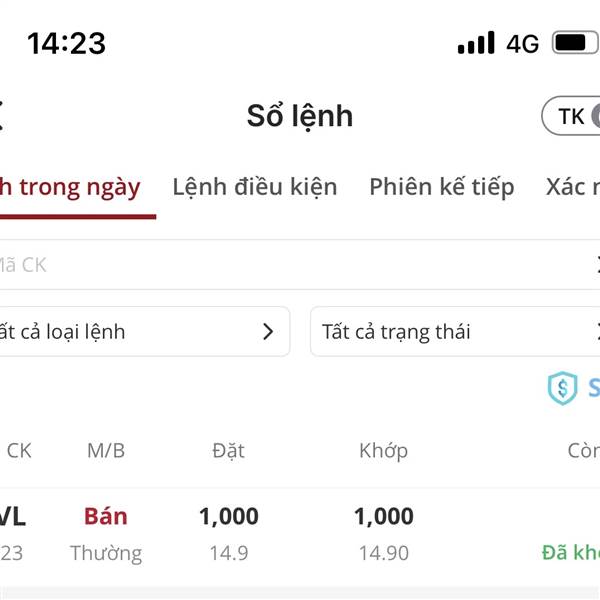Switch to 'Lệnh điều kiện' tab
Screen dimensions: 600x600
[255, 188]
